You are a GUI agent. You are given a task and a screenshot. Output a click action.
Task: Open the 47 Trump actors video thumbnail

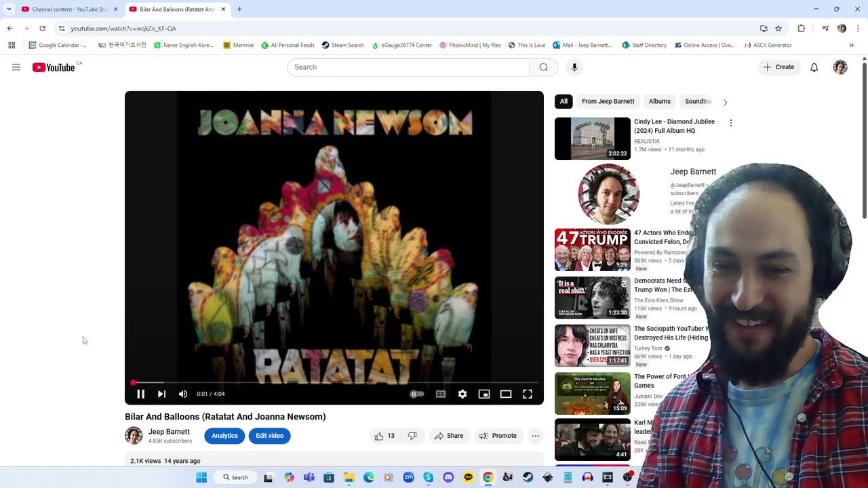pos(593,250)
